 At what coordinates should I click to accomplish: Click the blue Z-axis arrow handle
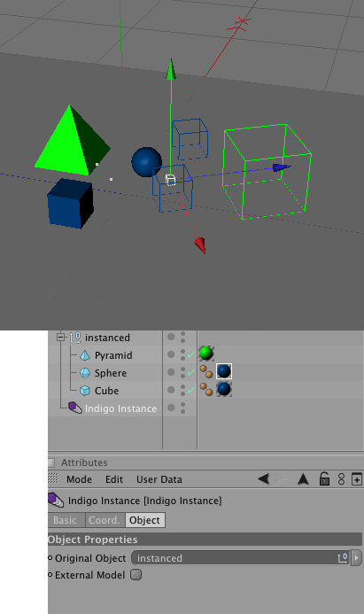tap(282, 167)
